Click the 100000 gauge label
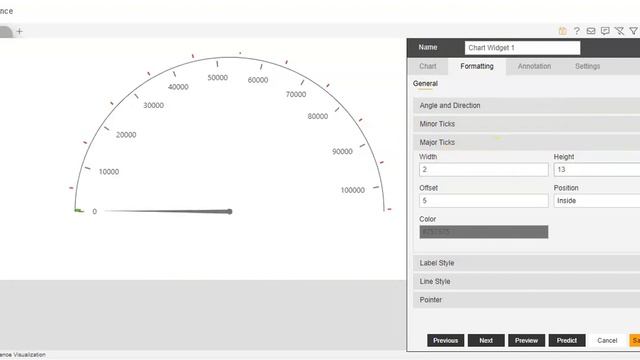 (x=353, y=190)
